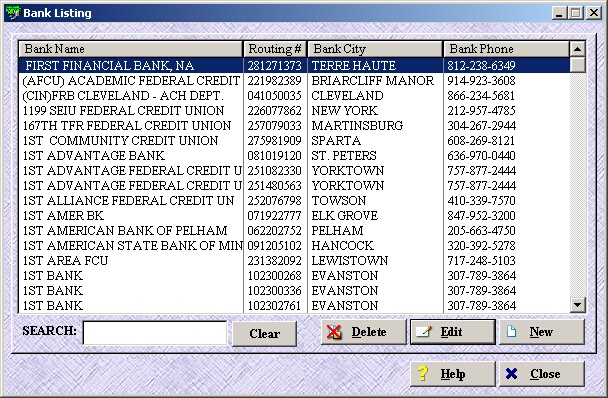Click phone number 636-970-0440
Screen dimensions: 608x398
pyautogui.click(x=482, y=156)
